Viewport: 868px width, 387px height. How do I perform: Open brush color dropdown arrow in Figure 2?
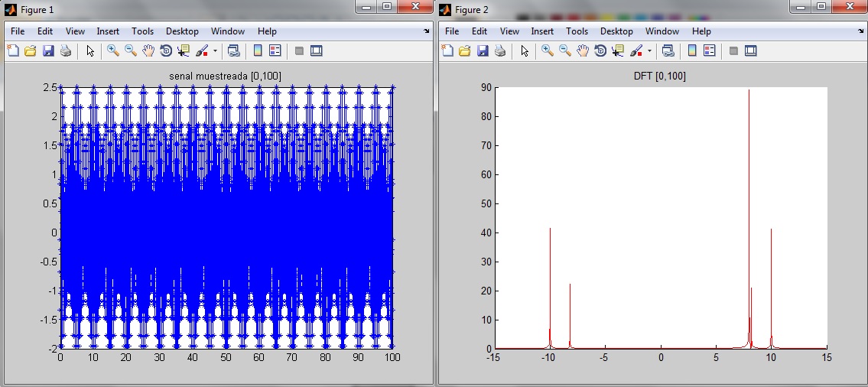click(x=649, y=51)
